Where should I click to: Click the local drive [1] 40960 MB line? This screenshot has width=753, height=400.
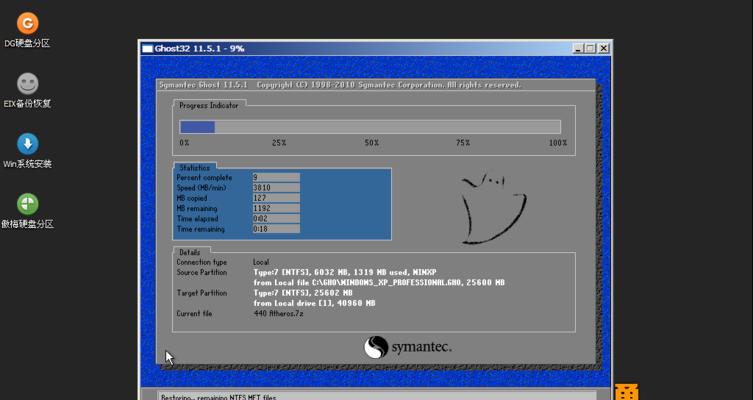[315, 303]
